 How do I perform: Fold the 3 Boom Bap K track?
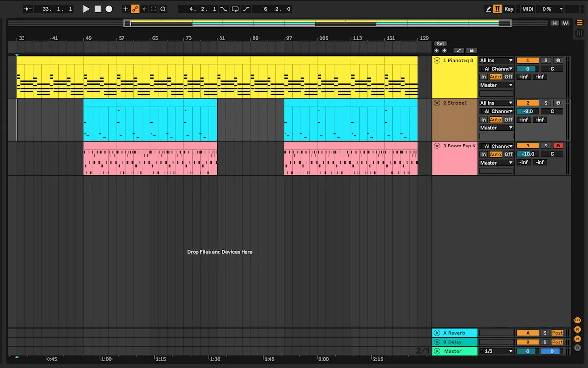437,146
